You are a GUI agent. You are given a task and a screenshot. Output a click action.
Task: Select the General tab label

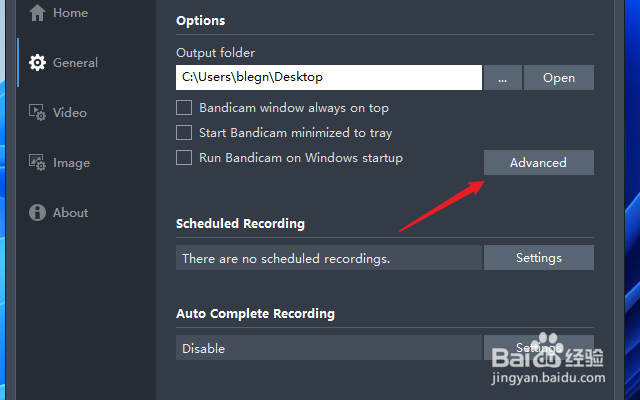(x=75, y=63)
